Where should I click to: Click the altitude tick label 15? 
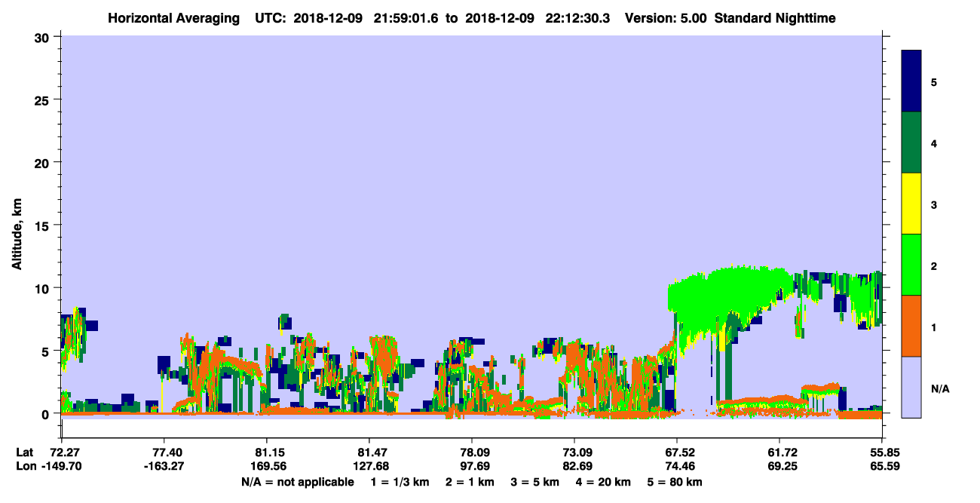coord(43,225)
